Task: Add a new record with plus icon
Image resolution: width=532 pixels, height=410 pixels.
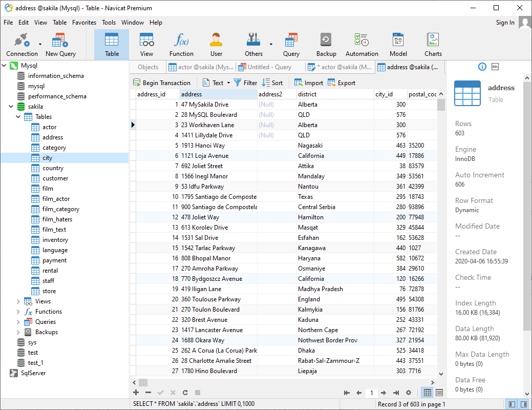Action: (136, 393)
